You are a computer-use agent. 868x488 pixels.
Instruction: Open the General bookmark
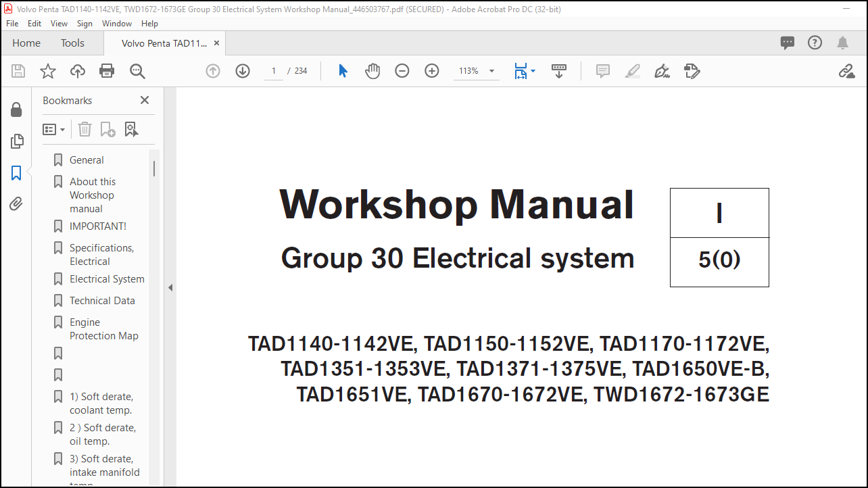tap(87, 160)
